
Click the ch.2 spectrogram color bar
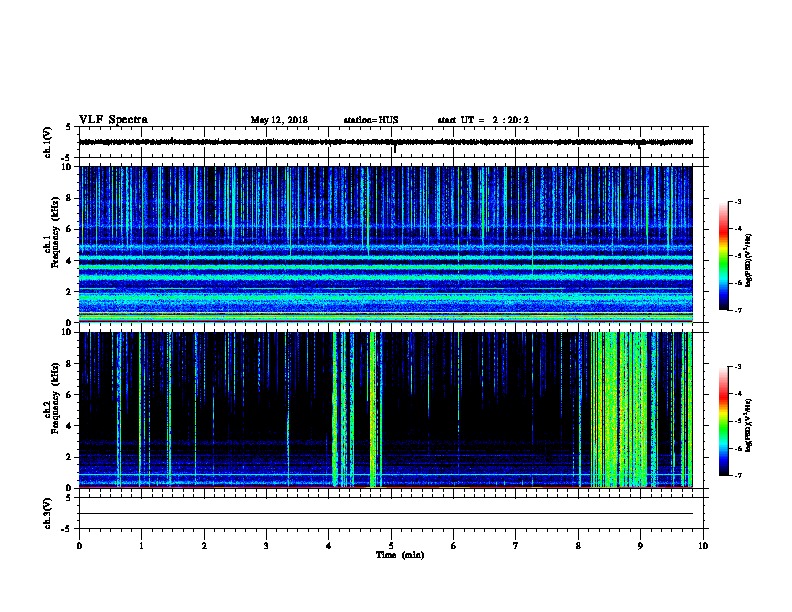724,421
